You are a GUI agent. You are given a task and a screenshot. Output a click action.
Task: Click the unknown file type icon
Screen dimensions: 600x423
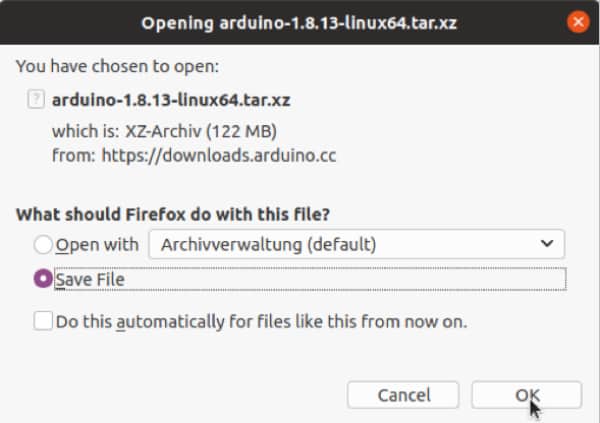click(36, 99)
